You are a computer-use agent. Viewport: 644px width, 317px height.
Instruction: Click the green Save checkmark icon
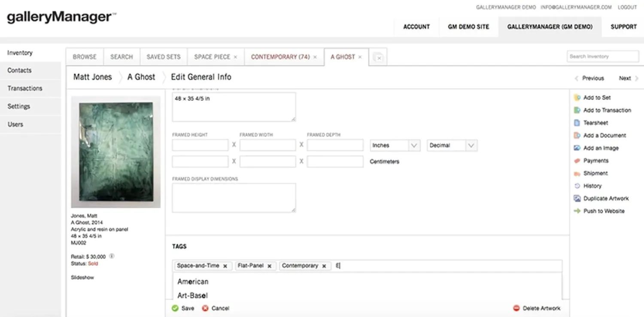click(x=175, y=308)
